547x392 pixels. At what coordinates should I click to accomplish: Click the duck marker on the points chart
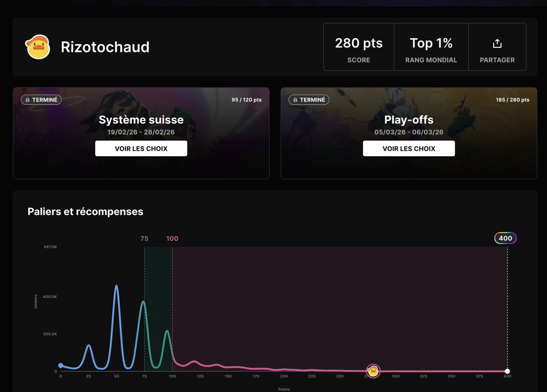[x=373, y=371]
